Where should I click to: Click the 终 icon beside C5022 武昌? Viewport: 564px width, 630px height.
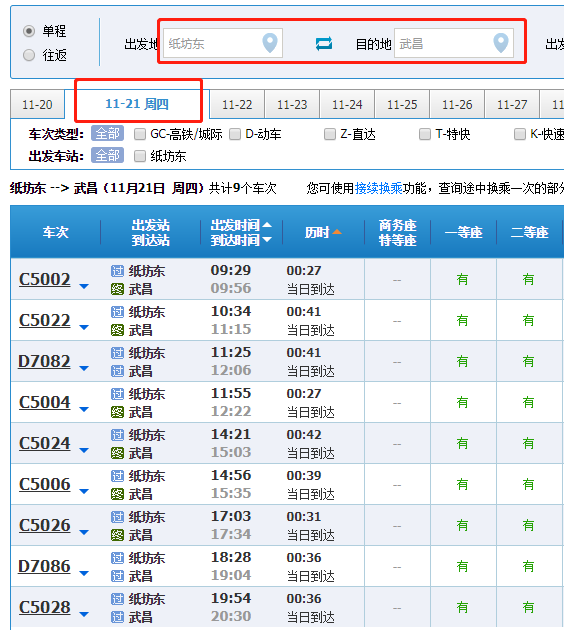click(117, 330)
